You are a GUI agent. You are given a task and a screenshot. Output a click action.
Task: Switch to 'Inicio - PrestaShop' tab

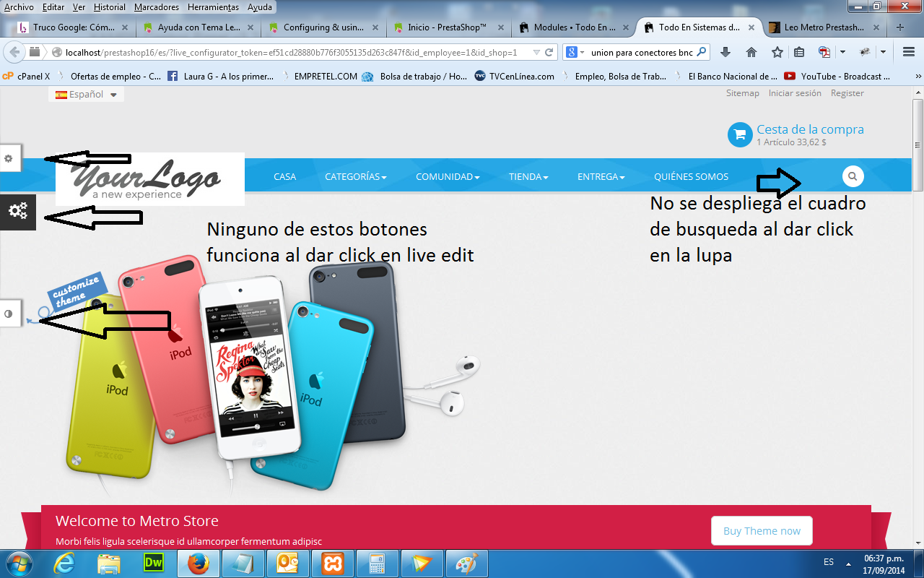(x=448, y=27)
